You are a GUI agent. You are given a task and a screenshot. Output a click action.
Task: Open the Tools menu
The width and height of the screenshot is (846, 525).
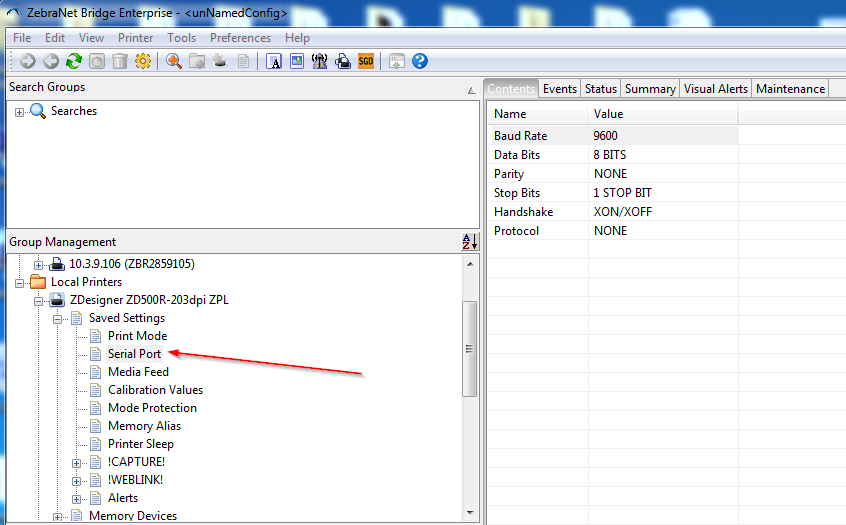(x=181, y=38)
